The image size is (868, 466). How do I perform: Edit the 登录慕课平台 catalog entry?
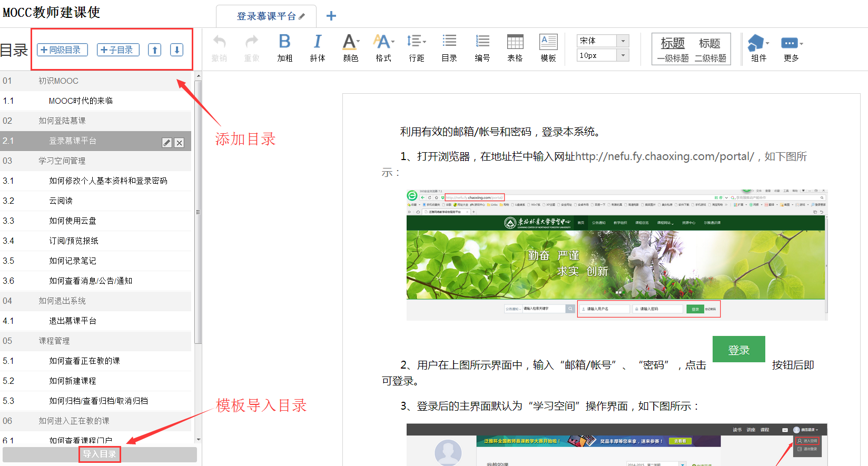[x=166, y=143]
